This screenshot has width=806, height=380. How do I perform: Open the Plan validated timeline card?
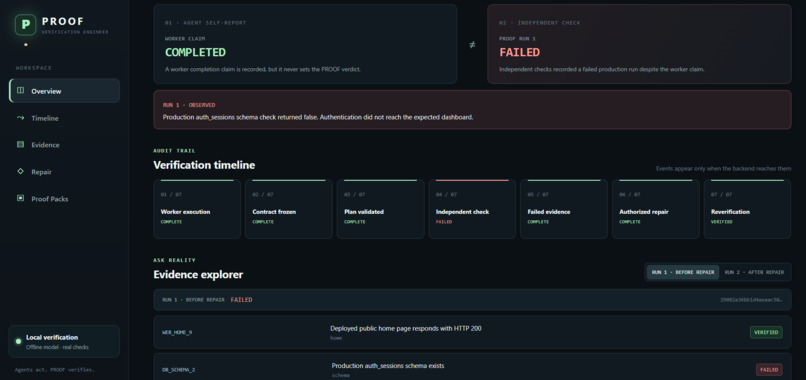(380, 209)
